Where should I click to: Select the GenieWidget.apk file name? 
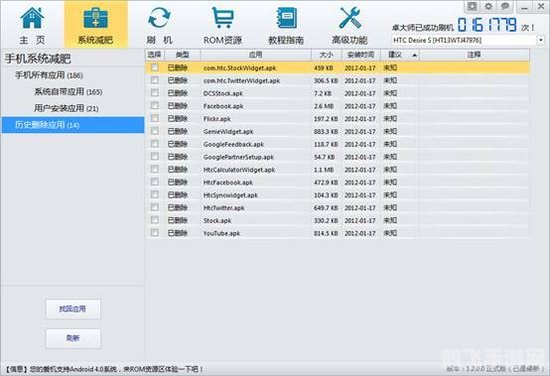(x=228, y=132)
